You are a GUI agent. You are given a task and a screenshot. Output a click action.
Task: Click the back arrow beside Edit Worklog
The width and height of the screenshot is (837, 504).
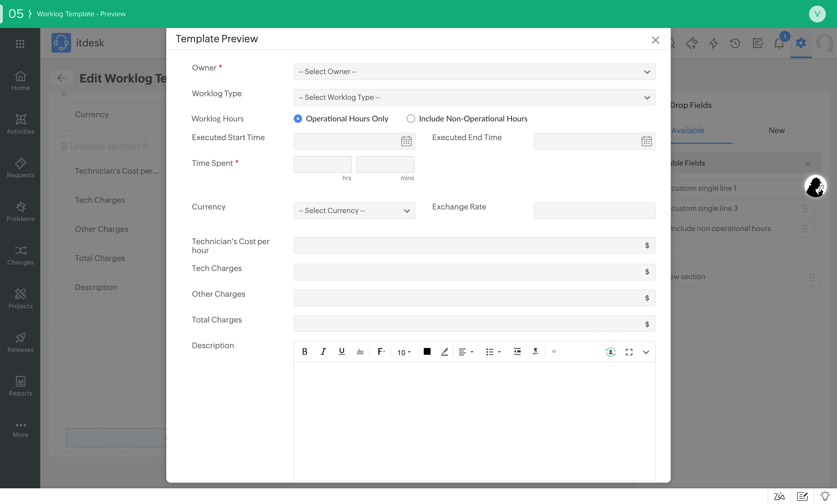tap(62, 78)
